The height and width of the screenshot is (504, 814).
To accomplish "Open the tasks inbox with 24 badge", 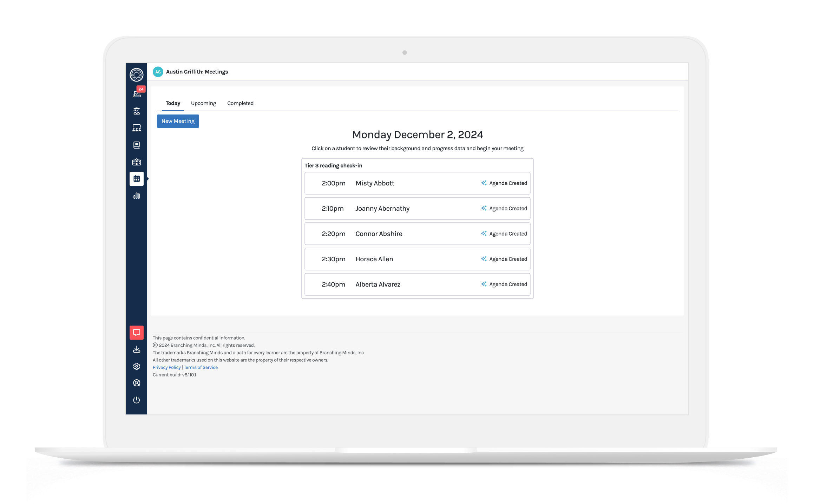I will tap(137, 93).
